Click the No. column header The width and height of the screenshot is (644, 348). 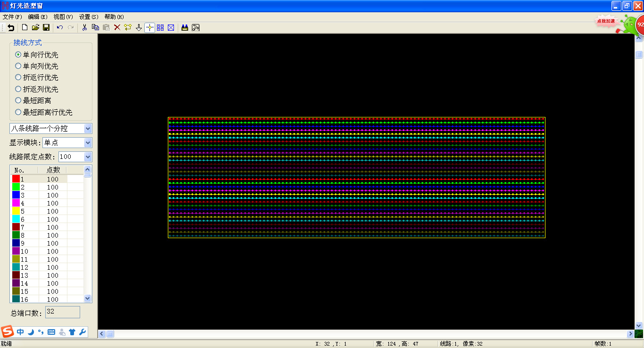24,170
